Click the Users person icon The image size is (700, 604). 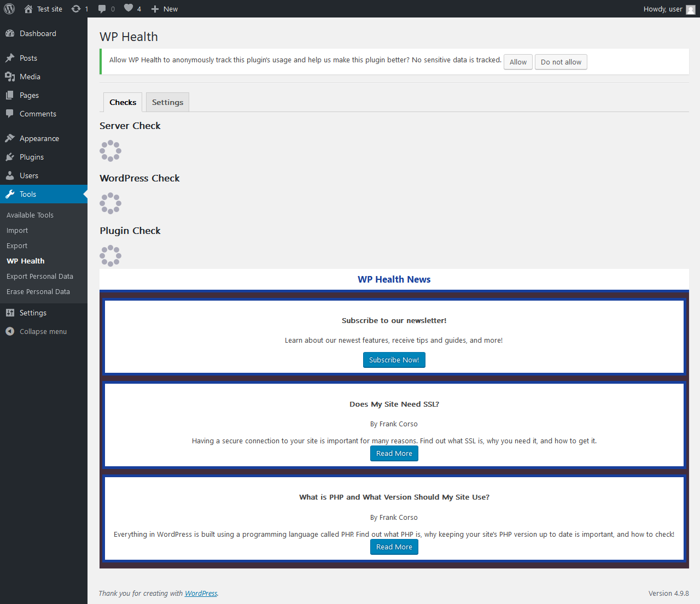[10, 175]
